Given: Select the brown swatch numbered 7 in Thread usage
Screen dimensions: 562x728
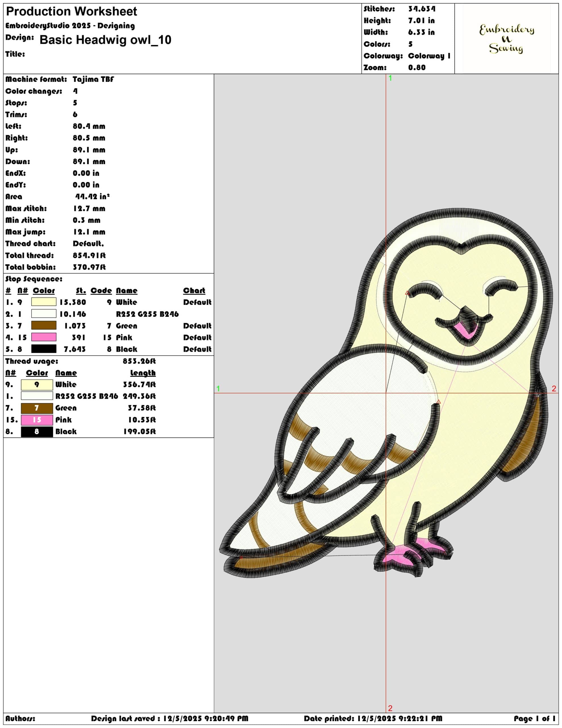Looking at the screenshot, I should tap(37, 408).
